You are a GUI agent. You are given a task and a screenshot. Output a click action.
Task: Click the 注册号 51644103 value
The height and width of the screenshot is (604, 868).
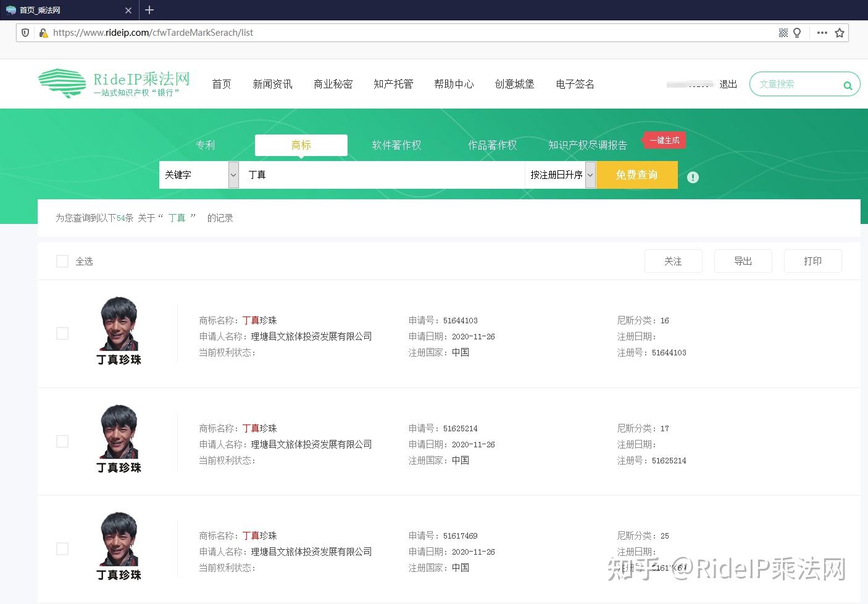tap(669, 352)
